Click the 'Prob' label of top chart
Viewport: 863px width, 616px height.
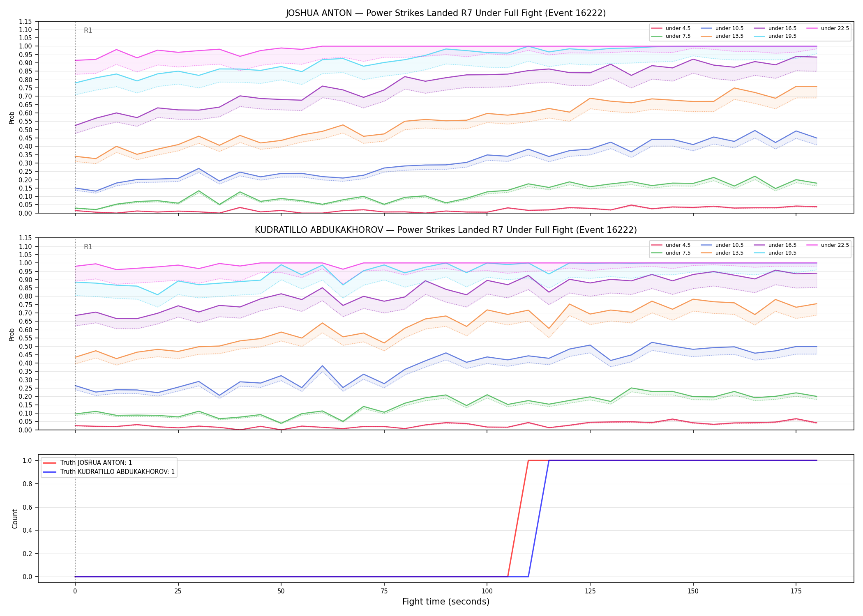(12, 118)
